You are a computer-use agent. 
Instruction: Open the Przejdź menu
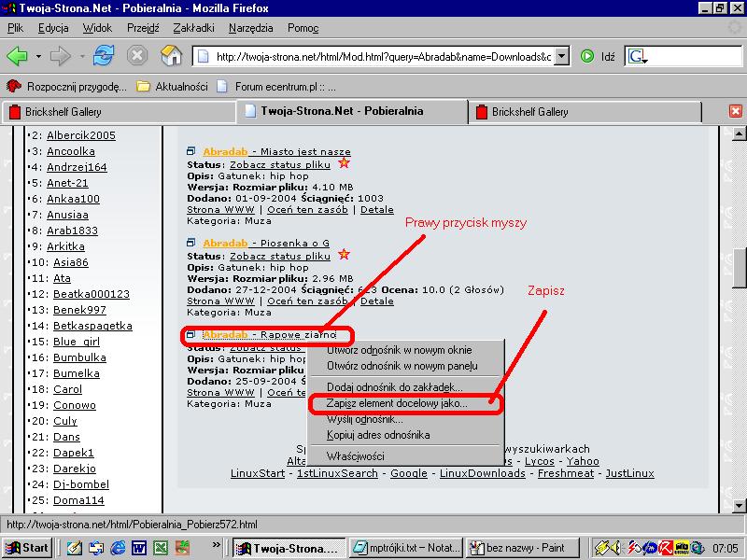coord(143,28)
